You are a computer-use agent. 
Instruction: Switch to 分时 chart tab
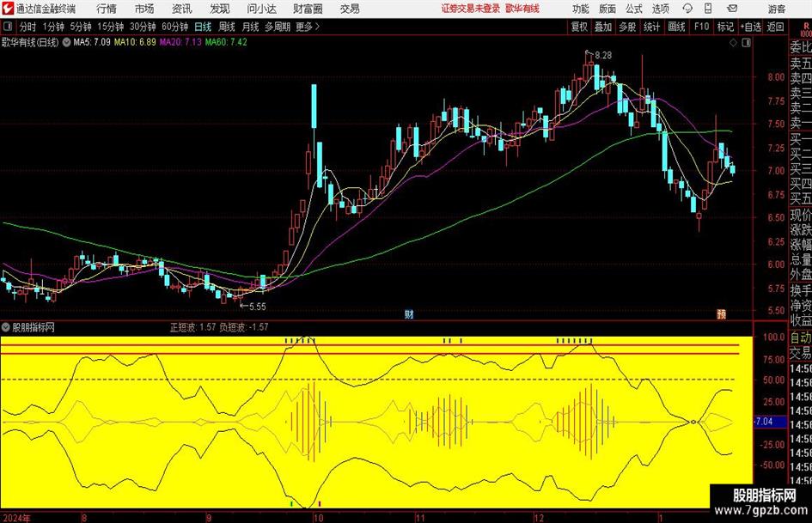[28, 27]
